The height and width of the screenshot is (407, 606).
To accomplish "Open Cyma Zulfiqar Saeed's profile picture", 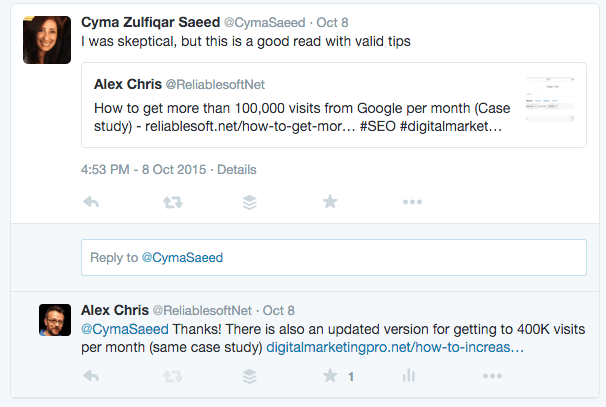I will [x=46, y=40].
